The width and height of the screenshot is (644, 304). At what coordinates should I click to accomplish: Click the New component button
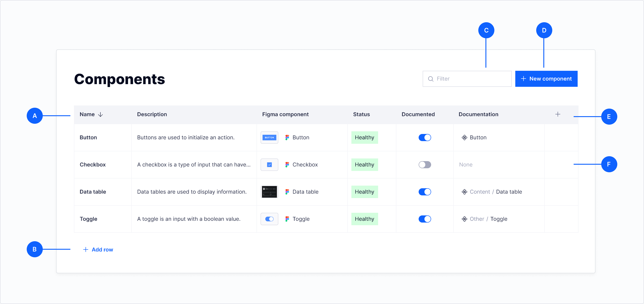tap(546, 79)
